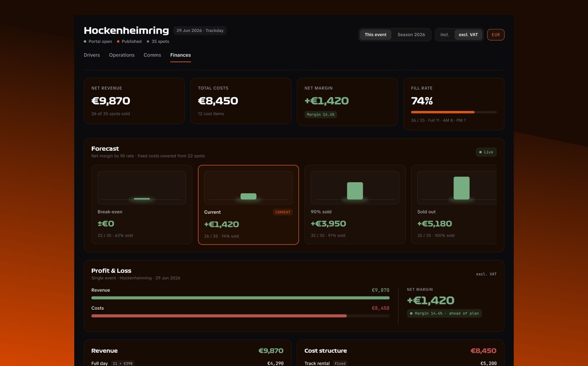This screenshot has width=588, height=366.
Task: Click the Revenue section total €9,870
Action: [x=271, y=351]
